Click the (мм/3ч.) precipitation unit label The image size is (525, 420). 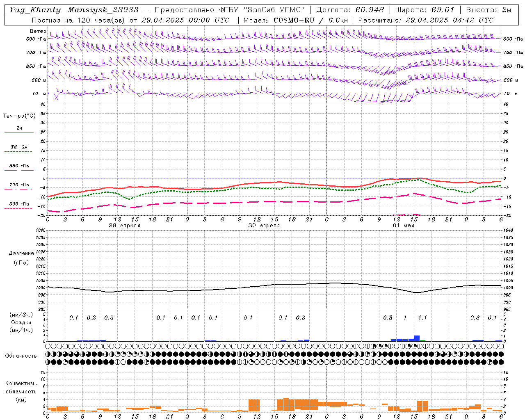click(21, 315)
